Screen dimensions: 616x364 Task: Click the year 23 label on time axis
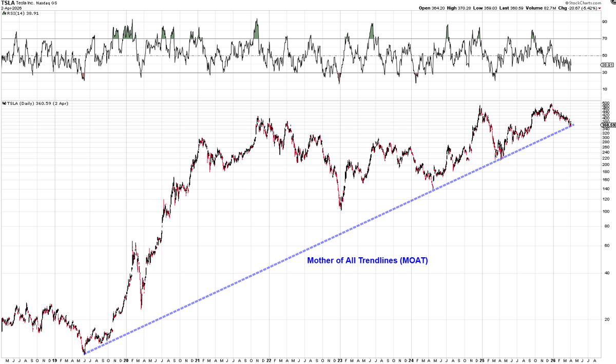tap(340, 361)
